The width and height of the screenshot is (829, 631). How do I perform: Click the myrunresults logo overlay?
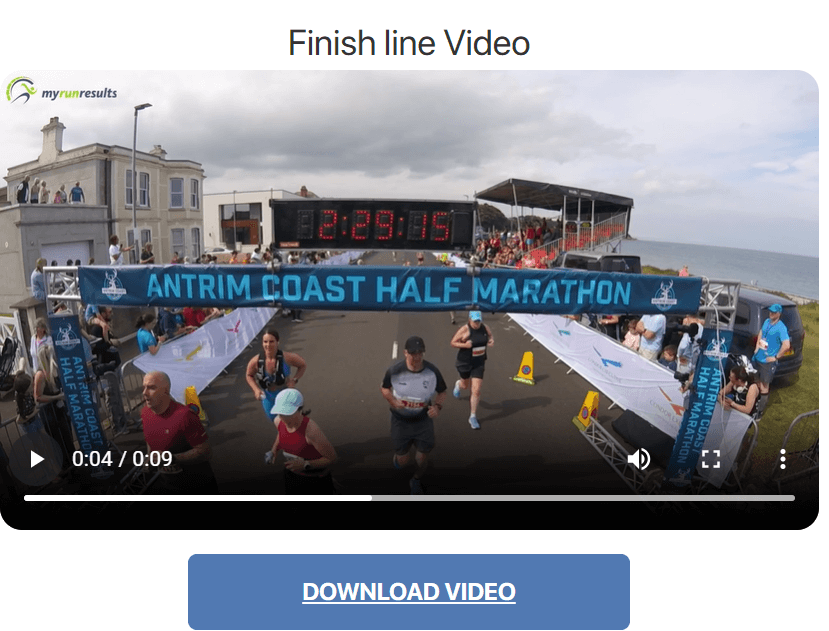(62, 91)
